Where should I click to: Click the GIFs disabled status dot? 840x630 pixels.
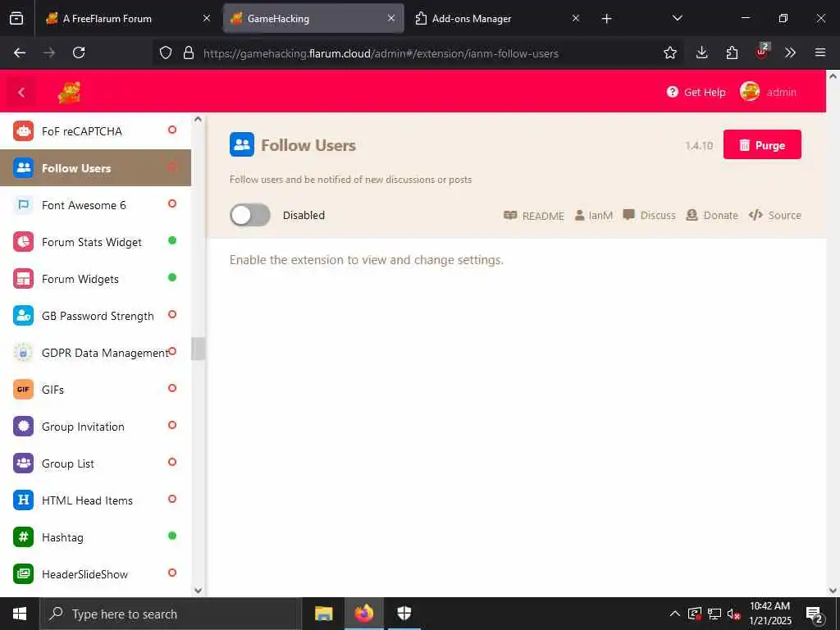click(172, 388)
